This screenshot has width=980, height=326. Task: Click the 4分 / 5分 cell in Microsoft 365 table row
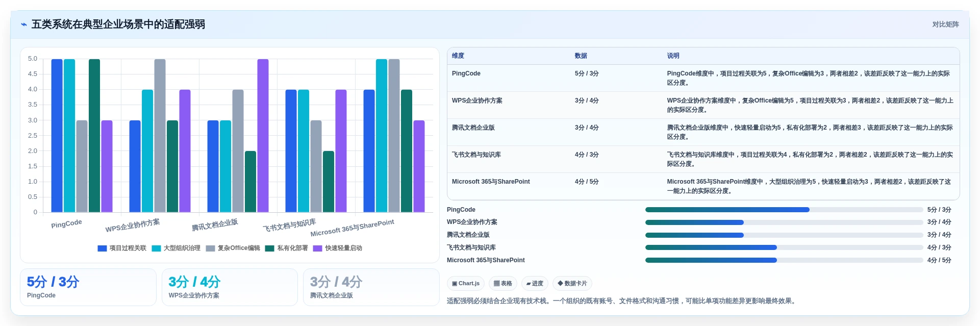coord(587,182)
